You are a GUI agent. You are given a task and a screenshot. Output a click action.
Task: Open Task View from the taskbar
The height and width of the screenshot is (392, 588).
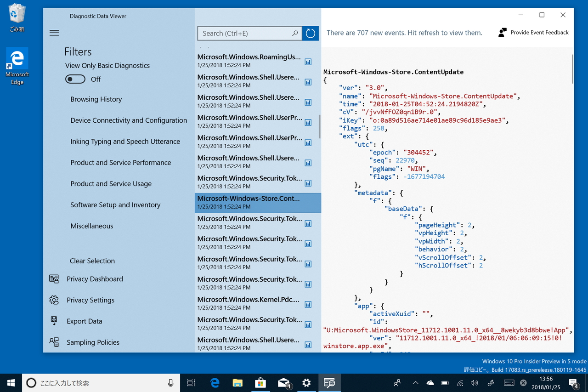[x=191, y=383]
